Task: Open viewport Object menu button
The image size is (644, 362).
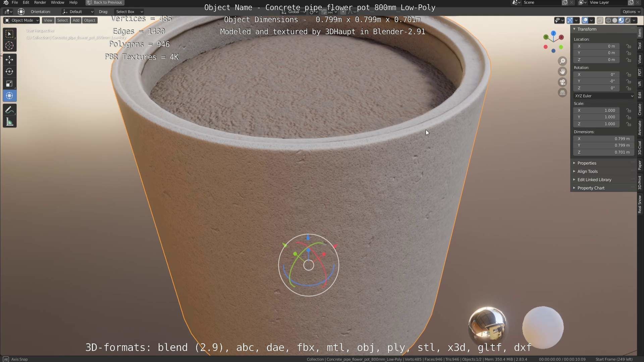Action: pyautogui.click(x=90, y=20)
